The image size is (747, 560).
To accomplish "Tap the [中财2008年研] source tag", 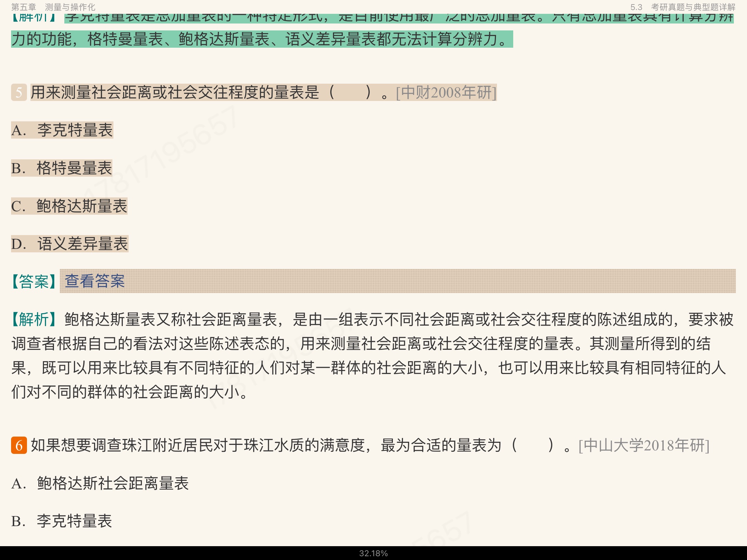I will click(x=446, y=93).
